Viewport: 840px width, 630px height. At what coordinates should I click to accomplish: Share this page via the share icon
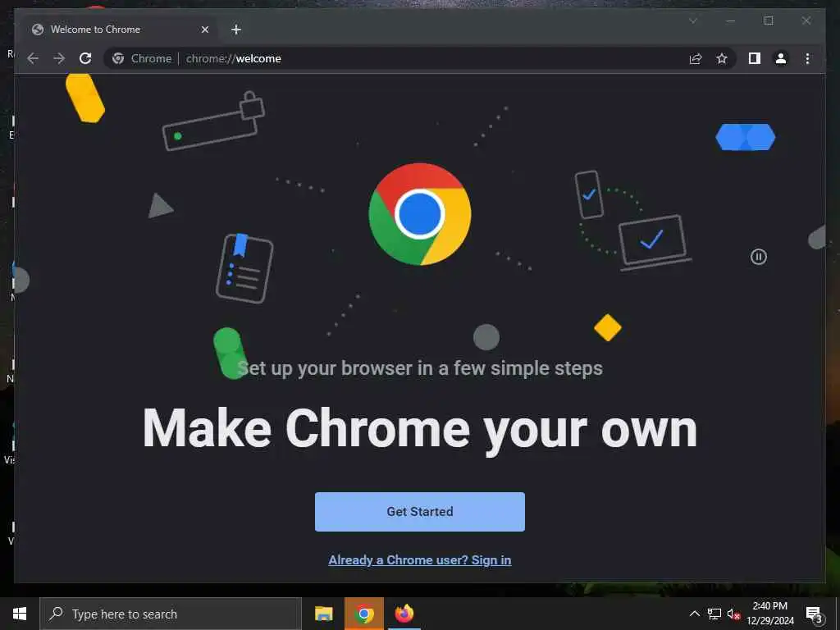[696, 58]
